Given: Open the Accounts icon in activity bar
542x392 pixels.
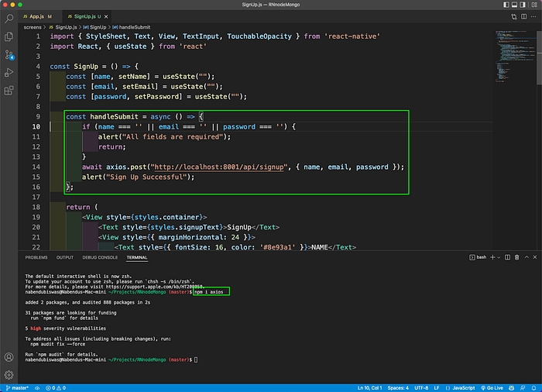Looking at the screenshot, I should (9, 357).
